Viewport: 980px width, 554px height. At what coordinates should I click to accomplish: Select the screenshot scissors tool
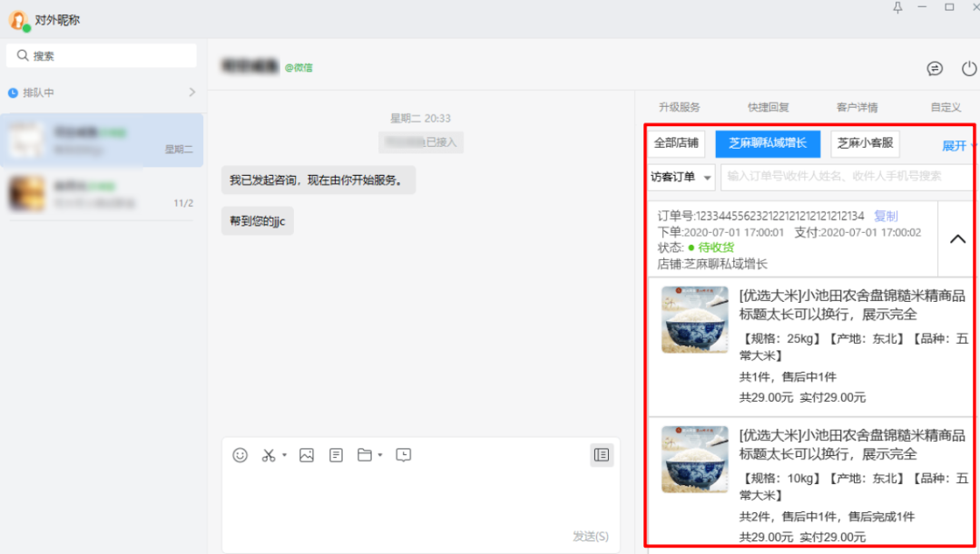pyautogui.click(x=270, y=454)
